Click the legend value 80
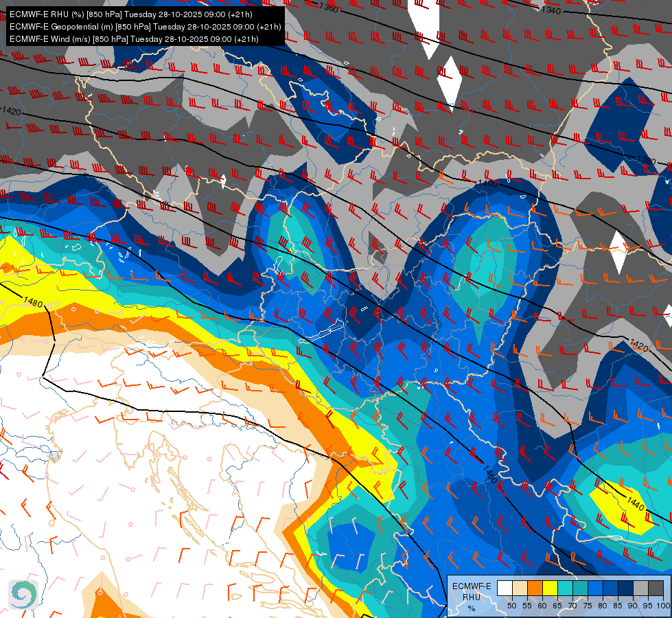The image size is (672, 618). (602, 606)
